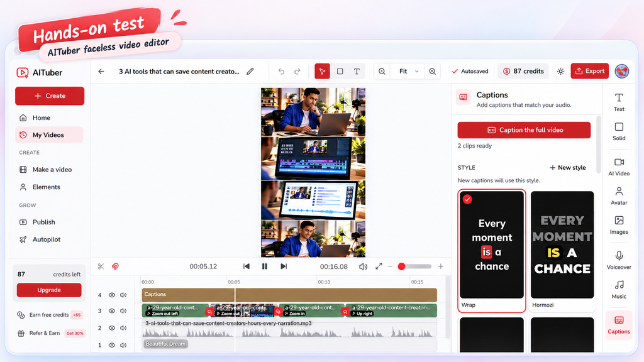644x362 pixels.
Task: Mute the player volume speaker icon
Action: click(x=363, y=266)
